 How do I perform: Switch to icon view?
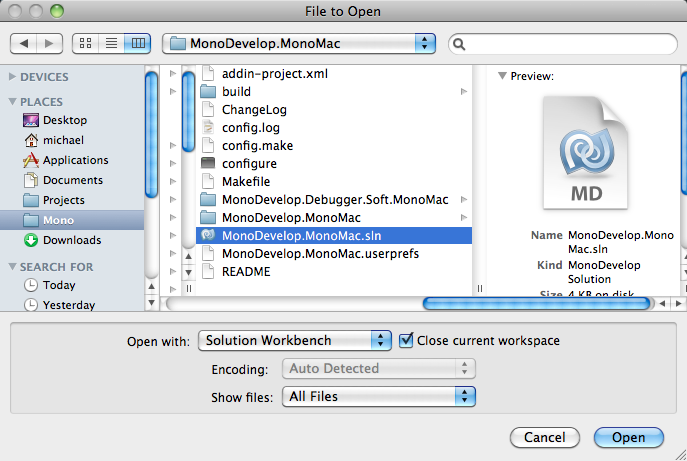tap(85, 43)
